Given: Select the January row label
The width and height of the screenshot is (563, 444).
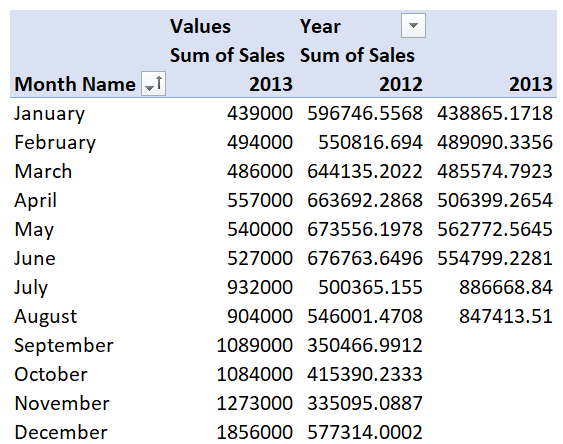Looking at the screenshot, I should tap(50, 114).
